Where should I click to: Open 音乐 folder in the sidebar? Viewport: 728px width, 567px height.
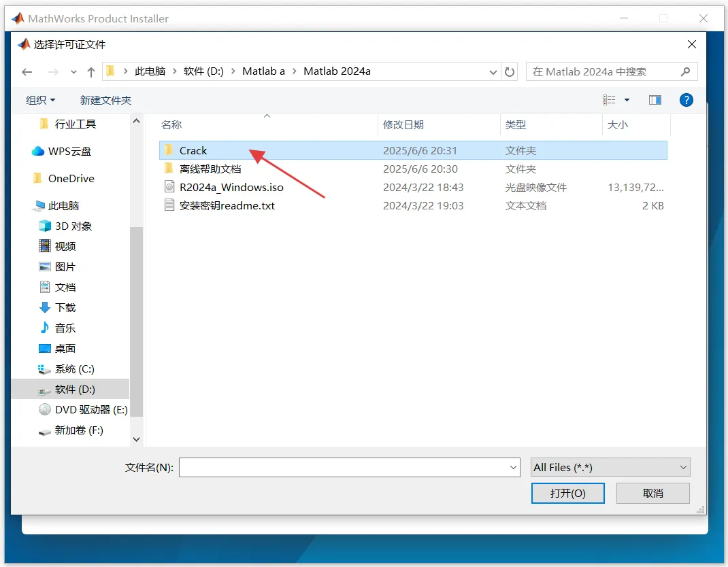pyautogui.click(x=57, y=328)
